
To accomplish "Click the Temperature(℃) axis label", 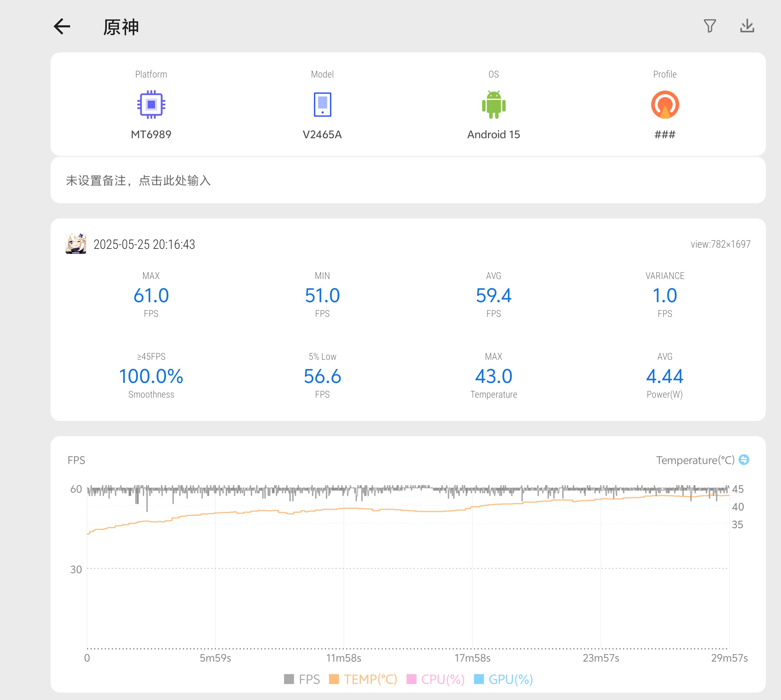I will tap(695, 460).
